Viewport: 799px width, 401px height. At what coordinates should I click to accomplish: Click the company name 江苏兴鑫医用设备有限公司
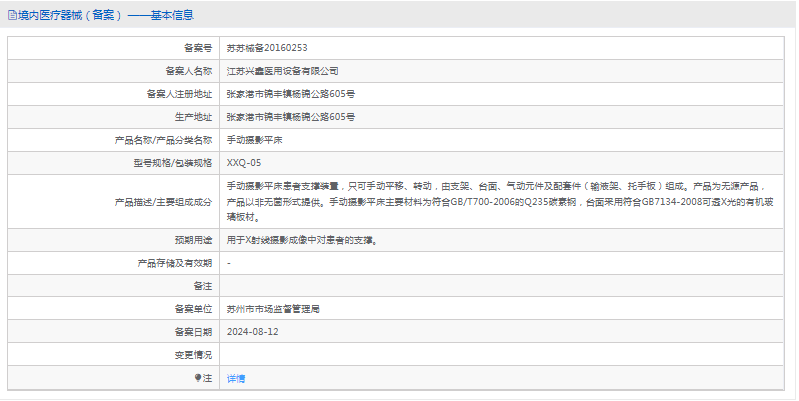point(282,71)
